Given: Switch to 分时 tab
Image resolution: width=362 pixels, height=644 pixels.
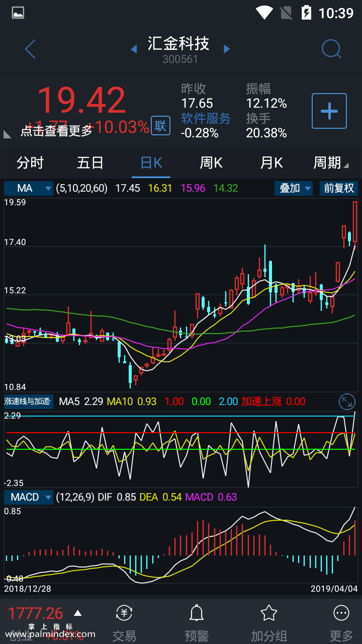Looking at the screenshot, I should (30, 163).
